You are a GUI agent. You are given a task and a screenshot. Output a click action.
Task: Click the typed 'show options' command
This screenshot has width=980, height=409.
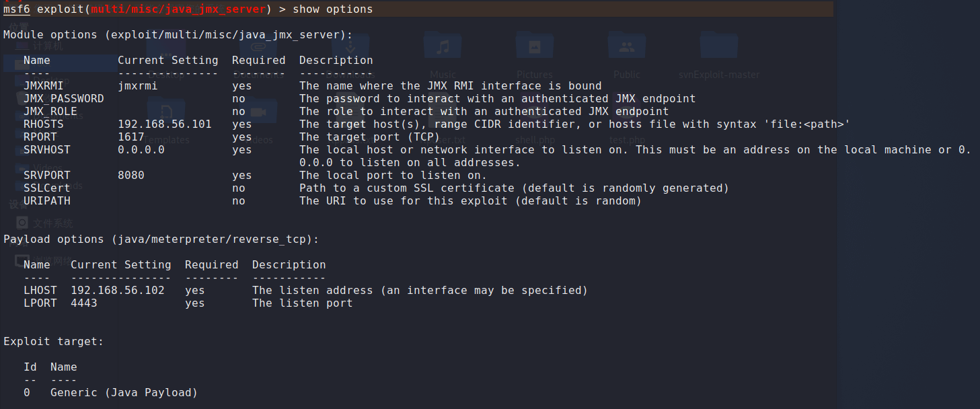(x=332, y=9)
